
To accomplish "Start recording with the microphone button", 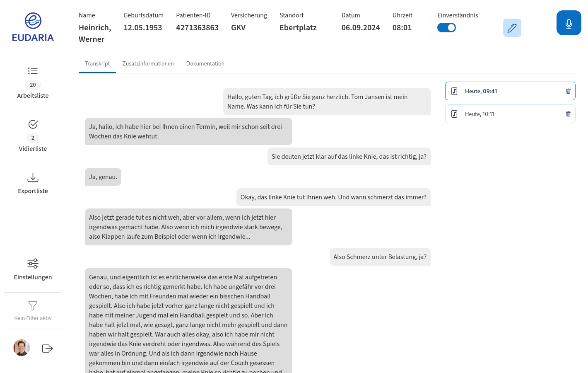I will click(569, 23).
